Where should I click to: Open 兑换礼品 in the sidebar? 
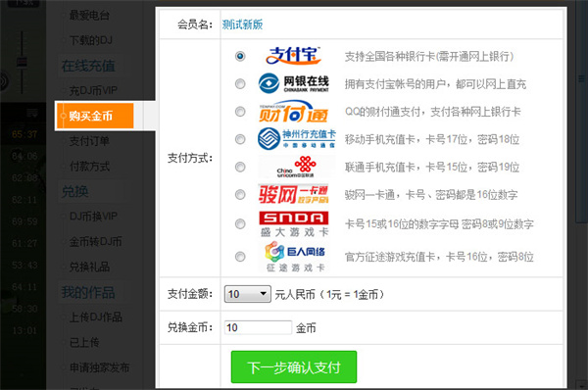tap(89, 267)
